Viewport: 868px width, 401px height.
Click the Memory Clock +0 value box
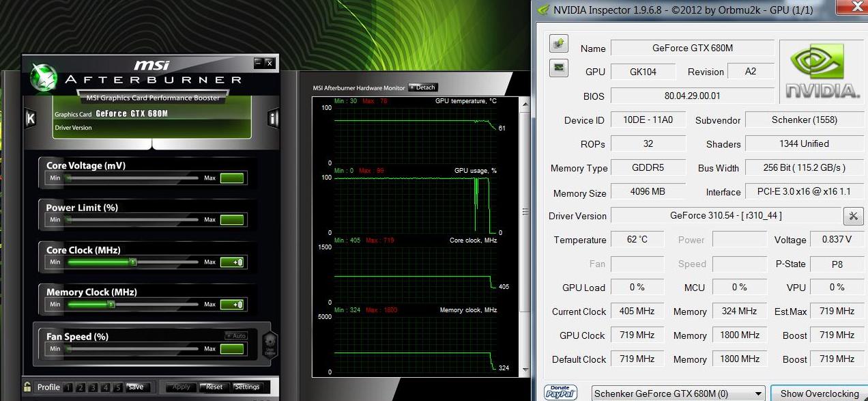(x=232, y=305)
